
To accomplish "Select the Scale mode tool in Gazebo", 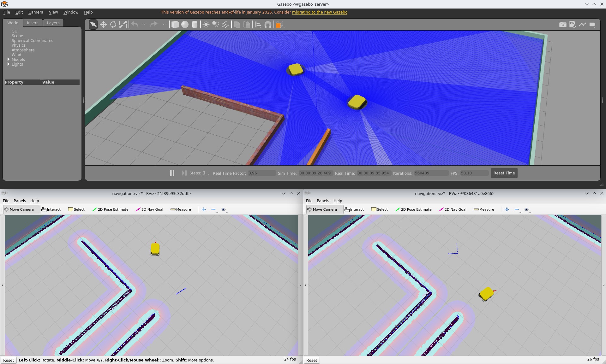I will pyautogui.click(x=123, y=25).
